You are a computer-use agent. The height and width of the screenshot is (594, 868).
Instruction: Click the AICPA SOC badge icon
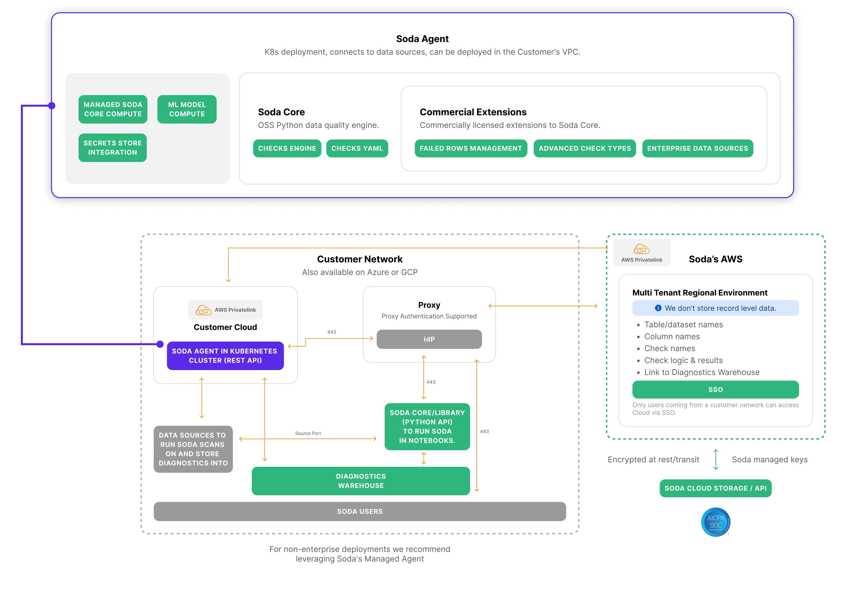tap(715, 522)
